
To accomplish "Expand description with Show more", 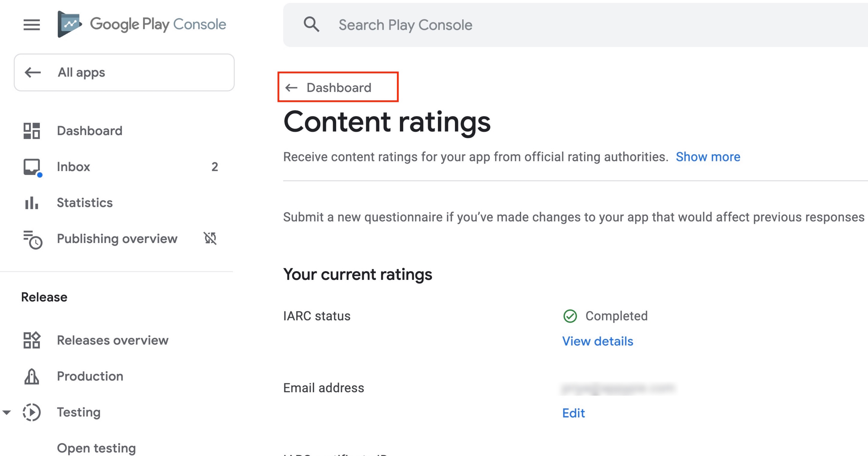I will tap(708, 157).
